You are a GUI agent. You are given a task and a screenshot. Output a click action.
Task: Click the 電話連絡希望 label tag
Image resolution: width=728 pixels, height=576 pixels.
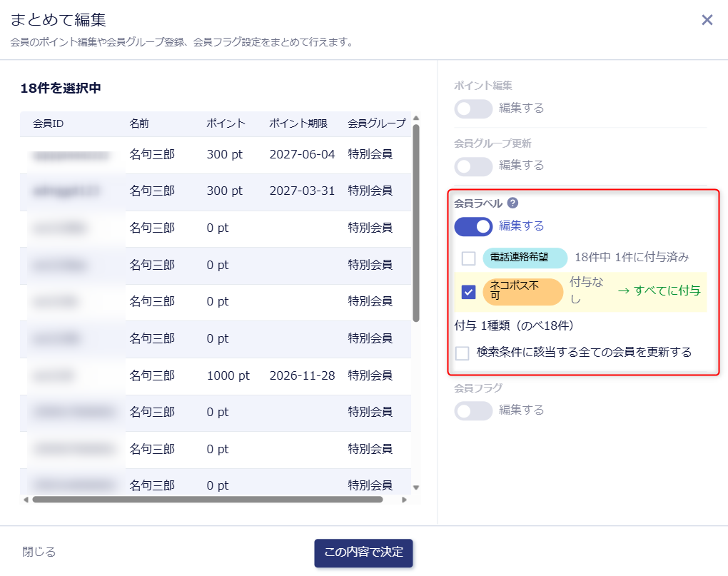pyautogui.click(x=525, y=258)
